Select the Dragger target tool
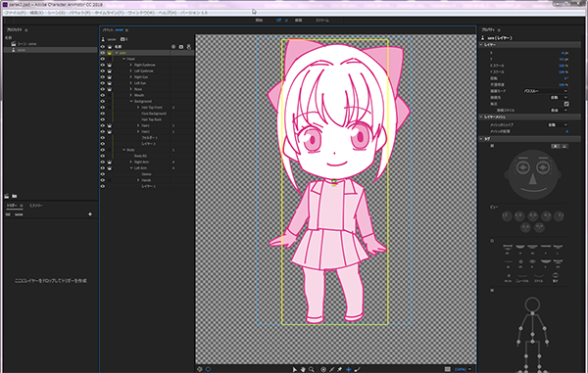 point(323,369)
